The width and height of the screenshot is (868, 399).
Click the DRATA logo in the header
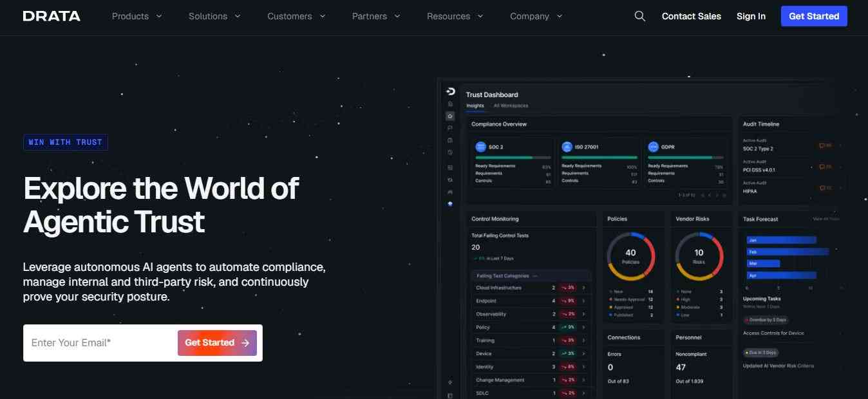[52, 16]
